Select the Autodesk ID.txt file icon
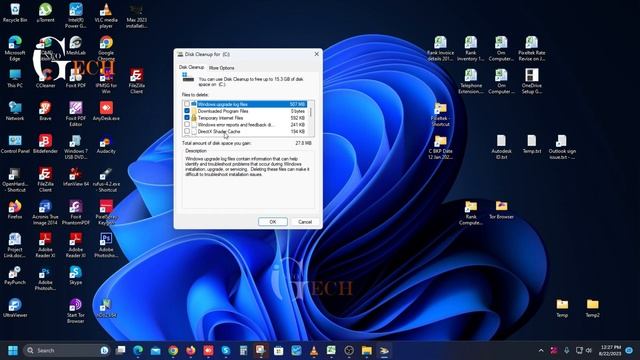640x360 pixels. pyautogui.click(x=501, y=147)
